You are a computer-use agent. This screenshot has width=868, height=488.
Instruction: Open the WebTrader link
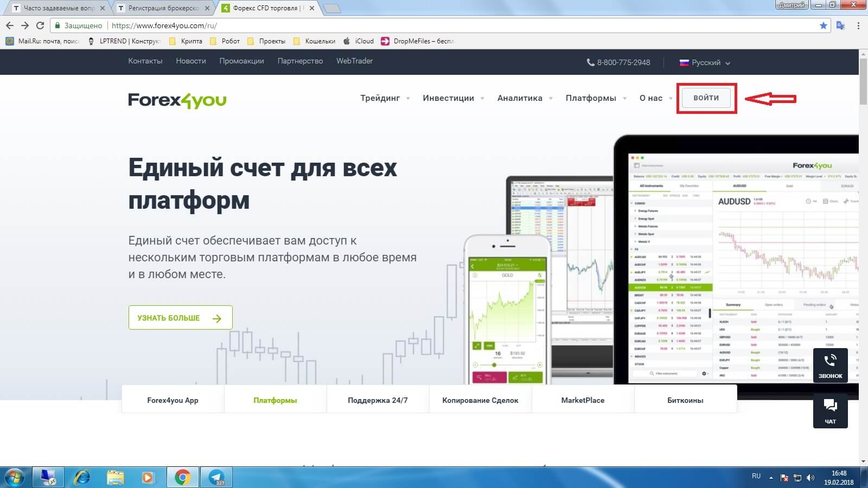click(x=354, y=61)
